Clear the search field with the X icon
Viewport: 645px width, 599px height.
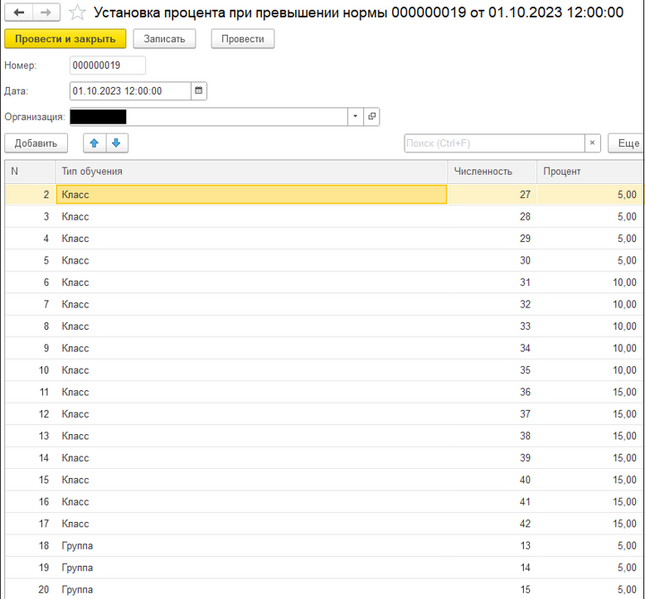coord(592,144)
